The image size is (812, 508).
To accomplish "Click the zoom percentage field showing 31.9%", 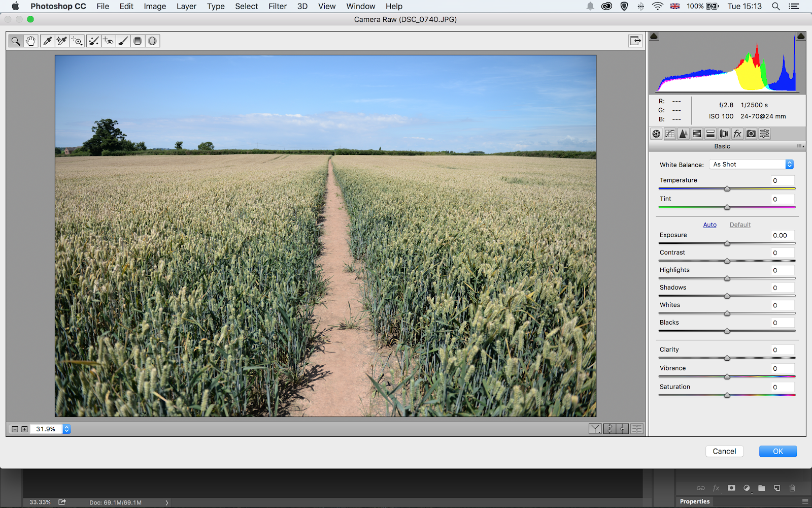I will [46, 429].
